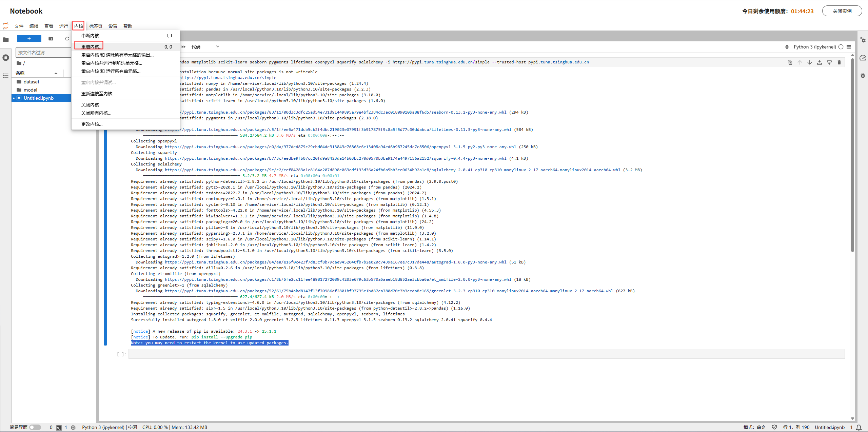
Task: Insert cell below via toolbar icon
Action: click(x=829, y=62)
